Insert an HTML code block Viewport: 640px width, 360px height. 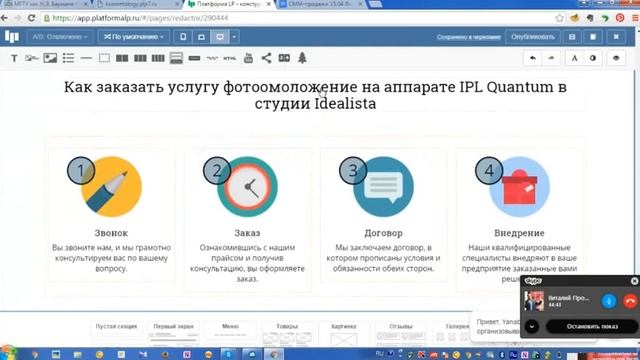point(230,58)
